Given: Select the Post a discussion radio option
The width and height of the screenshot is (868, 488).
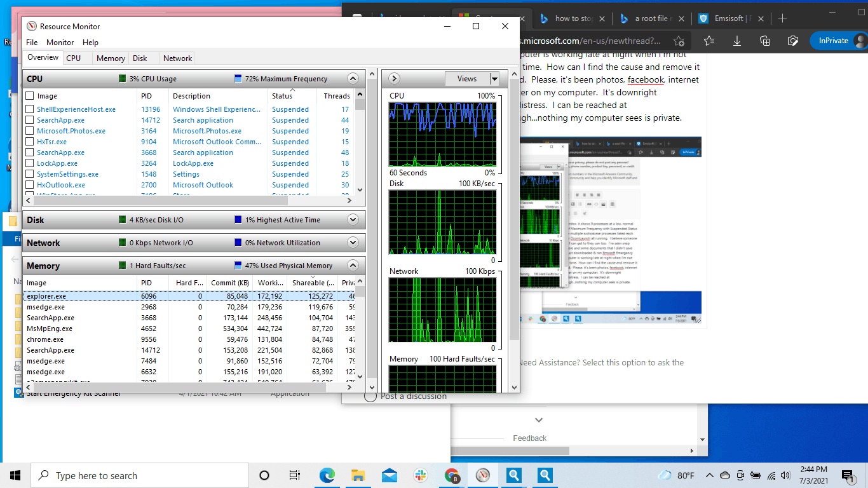Looking at the screenshot, I should (x=370, y=396).
